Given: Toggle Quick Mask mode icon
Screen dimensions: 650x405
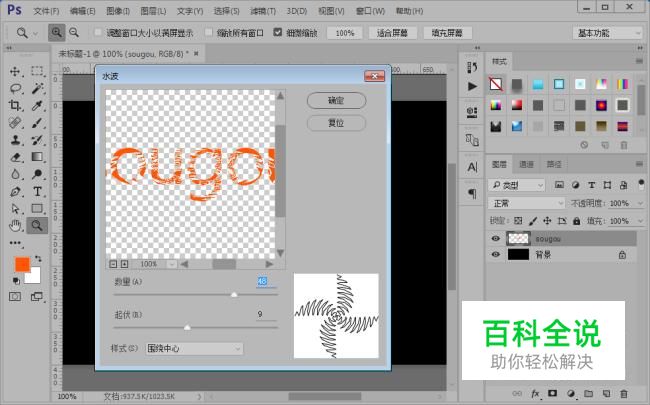Looking at the screenshot, I should [x=15, y=296].
